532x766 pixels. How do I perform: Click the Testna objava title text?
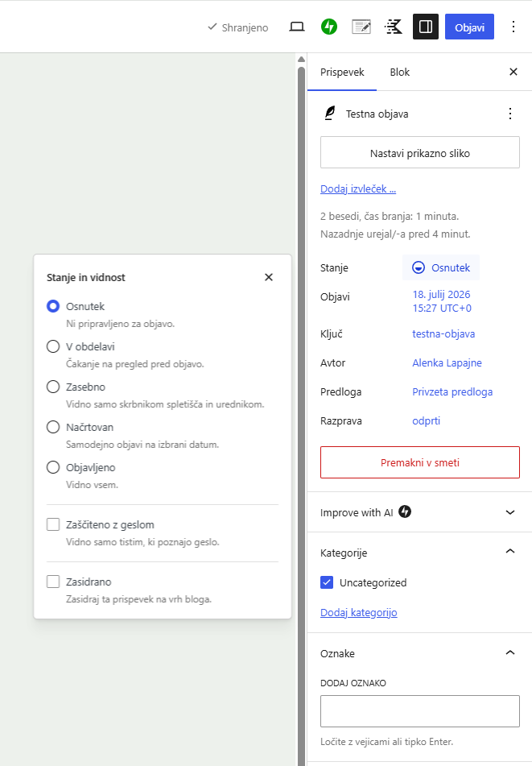pos(377,114)
